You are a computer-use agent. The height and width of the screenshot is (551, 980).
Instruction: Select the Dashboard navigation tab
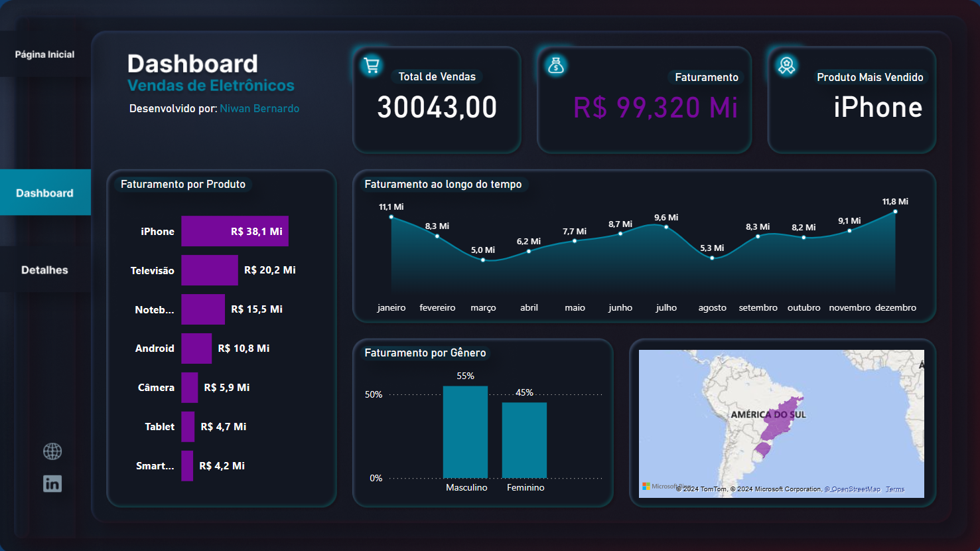pyautogui.click(x=44, y=193)
